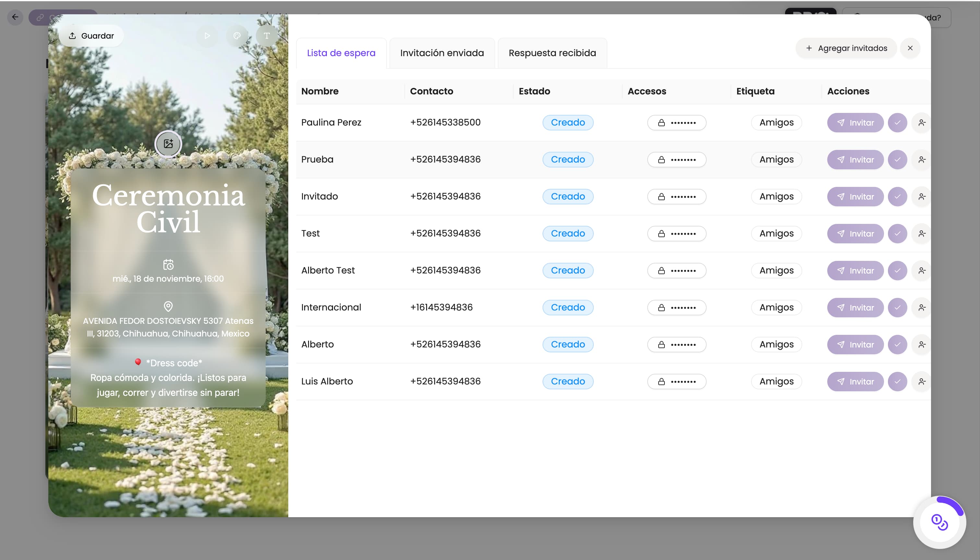Click the checkmark button for Prueba row
The height and width of the screenshot is (560, 980).
[x=897, y=160]
